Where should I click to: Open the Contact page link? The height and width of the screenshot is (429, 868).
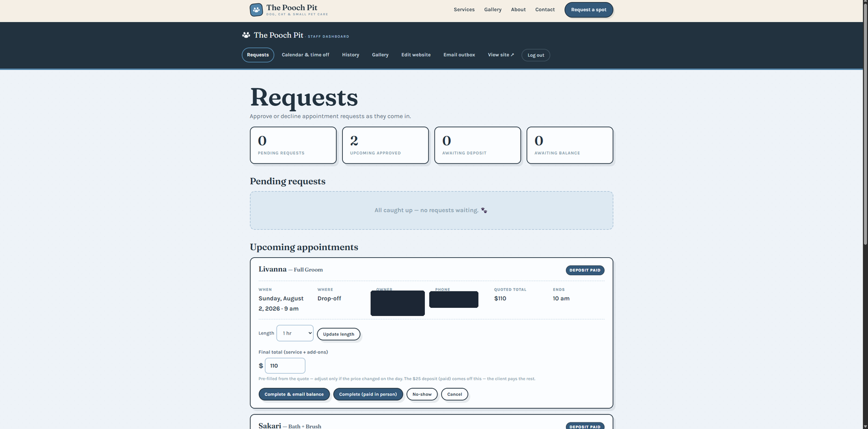(545, 10)
